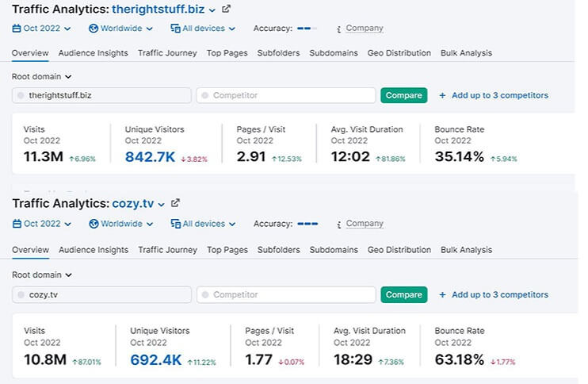The height and width of the screenshot is (384, 588).
Task: Open Traffic Journey tab in therightstuff.biz panel
Action: (x=167, y=53)
